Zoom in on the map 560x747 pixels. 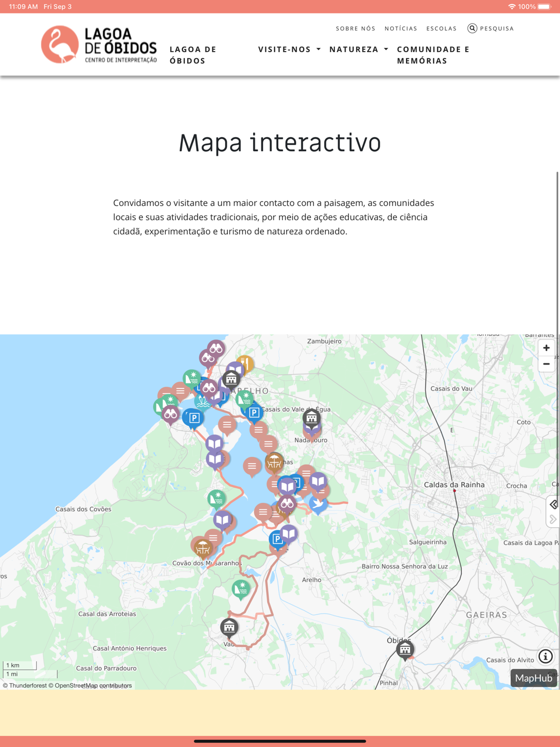click(x=546, y=348)
